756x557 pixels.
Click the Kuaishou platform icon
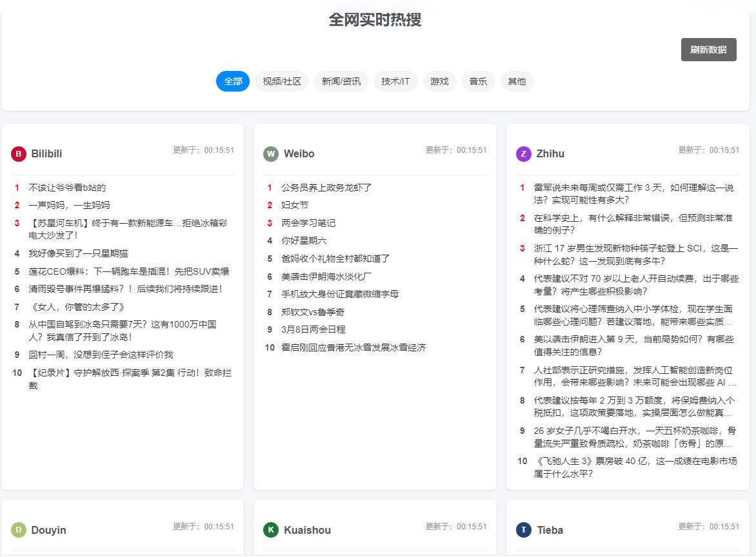coord(270,530)
